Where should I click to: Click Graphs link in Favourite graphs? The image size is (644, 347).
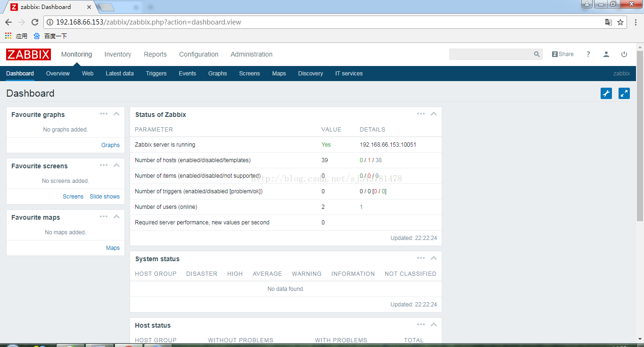110,145
